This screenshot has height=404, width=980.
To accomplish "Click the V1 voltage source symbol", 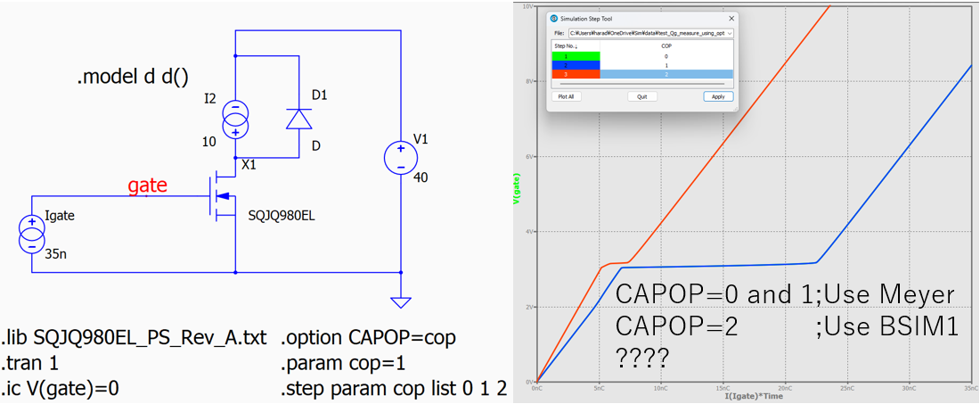I will (401, 159).
